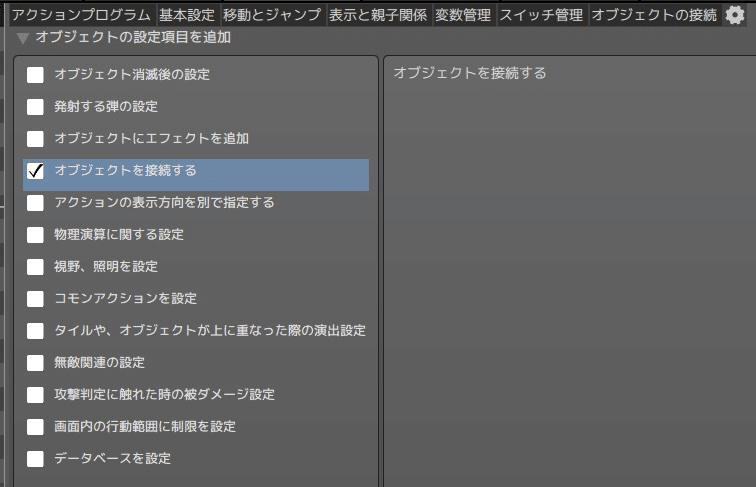Select the オブジェクトの接続 tab

[x=654, y=15]
